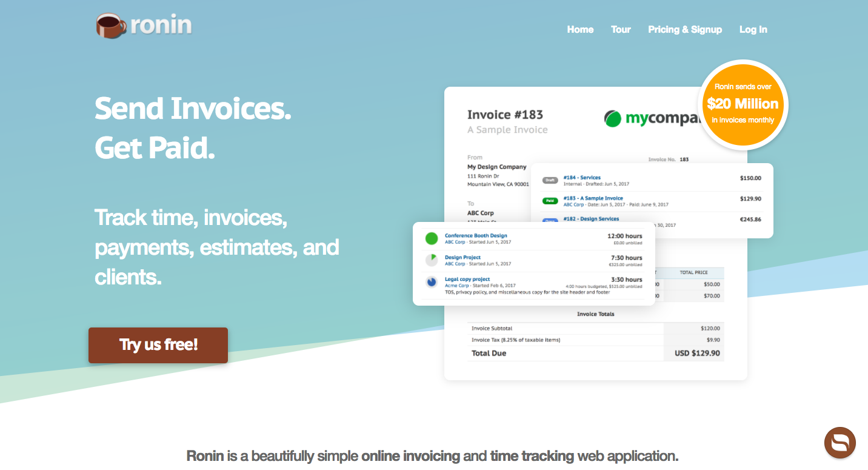The height and width of the screenshot is (470, 868).
Task: Click the partial pie icon beside Design Project
Action: pos(432,260)
